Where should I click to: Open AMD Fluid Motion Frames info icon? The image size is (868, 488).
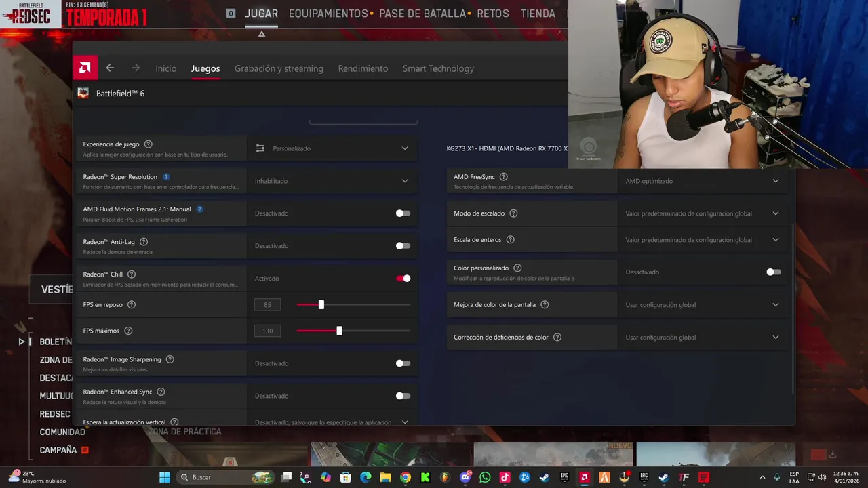pyautogui.click(x=199, y=209)
